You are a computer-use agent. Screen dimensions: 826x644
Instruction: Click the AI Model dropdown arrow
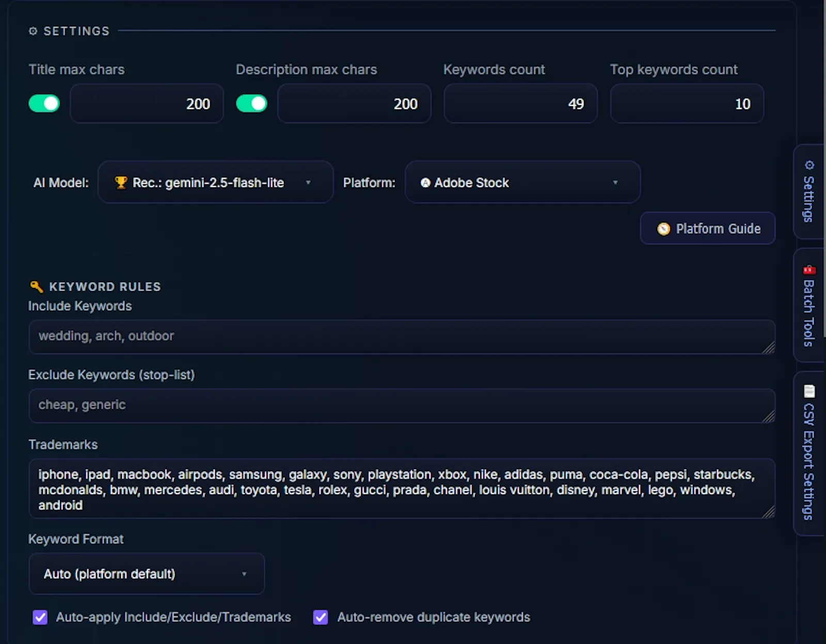(308, 183)
